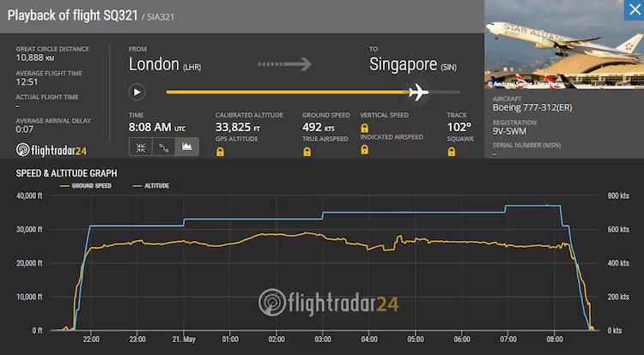Click the Indicated Airspeed lock icon

pyautogui.click(x=365, y=150)
